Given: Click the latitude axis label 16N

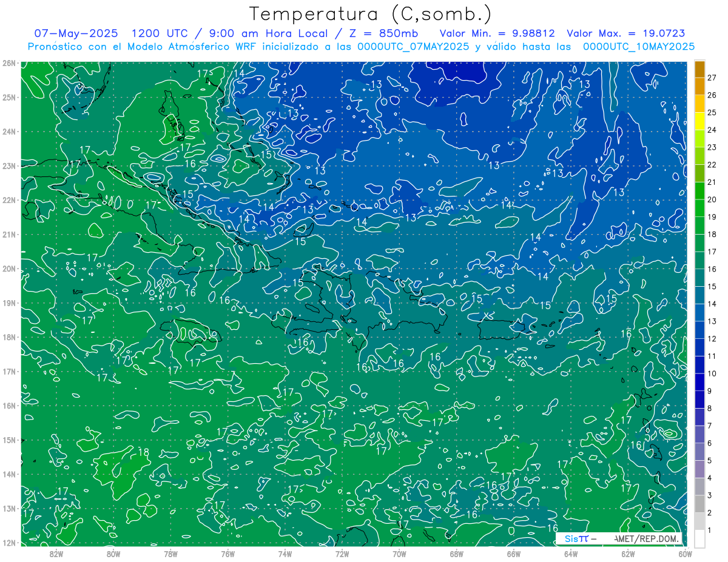Looking at the screenshot, I should pyautogui.click(x=8, y=406).
